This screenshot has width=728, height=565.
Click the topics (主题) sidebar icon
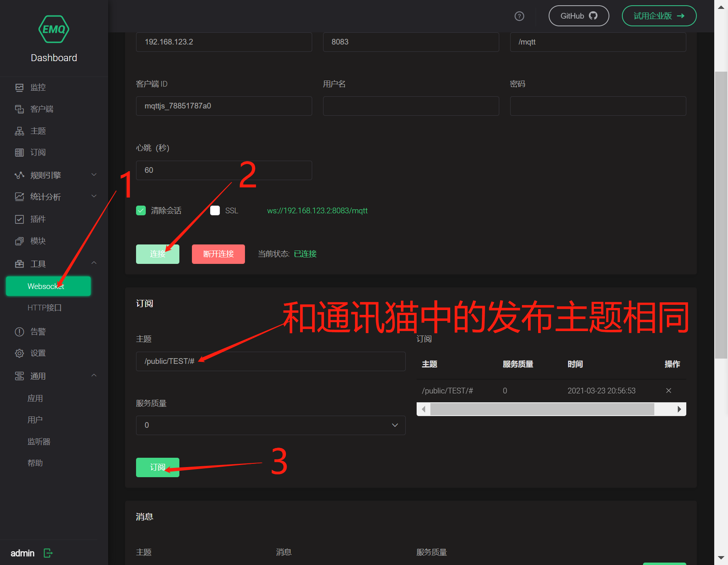tap(19, 131)
